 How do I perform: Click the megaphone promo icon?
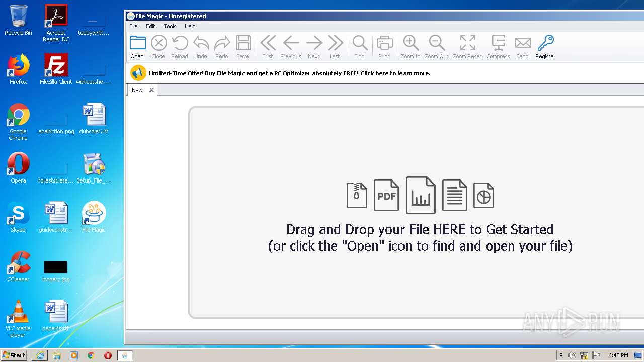[138, 73]
